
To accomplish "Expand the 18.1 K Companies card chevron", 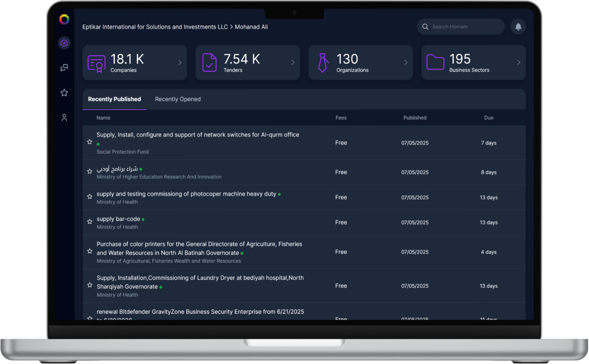I will (x=180, y=62).
